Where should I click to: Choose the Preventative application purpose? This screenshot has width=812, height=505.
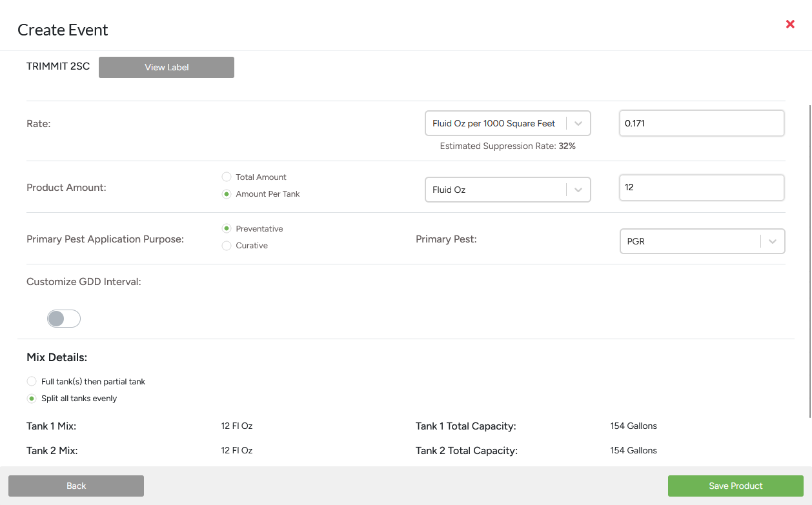[x=227, y=229]
